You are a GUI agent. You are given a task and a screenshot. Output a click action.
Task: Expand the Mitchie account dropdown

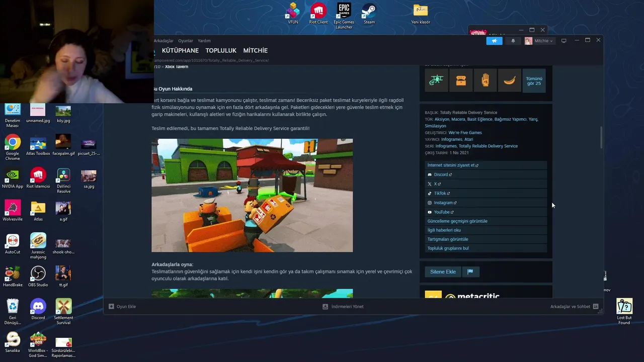(x=539, y=41)
